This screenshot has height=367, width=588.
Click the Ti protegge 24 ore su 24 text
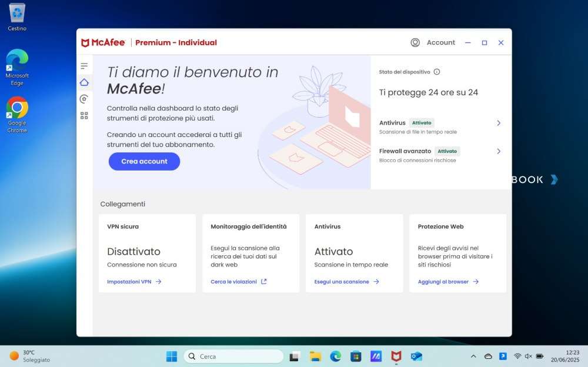[428, 92]
